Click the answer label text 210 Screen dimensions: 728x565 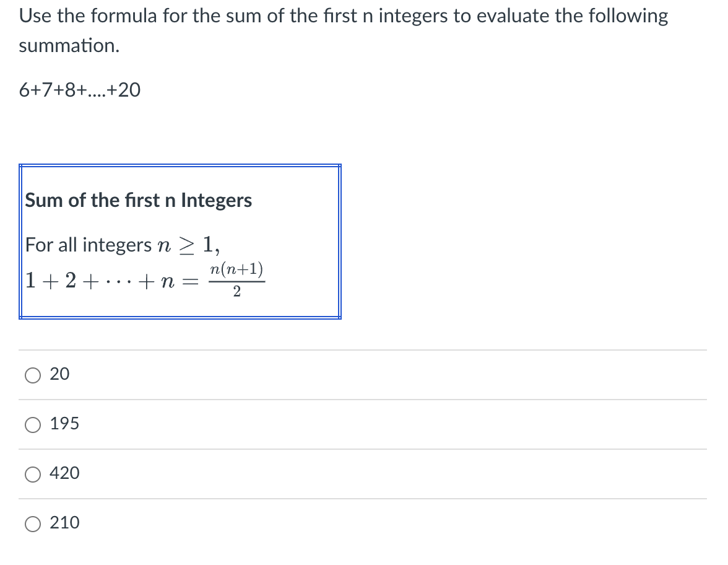click(x=64, y=523)
